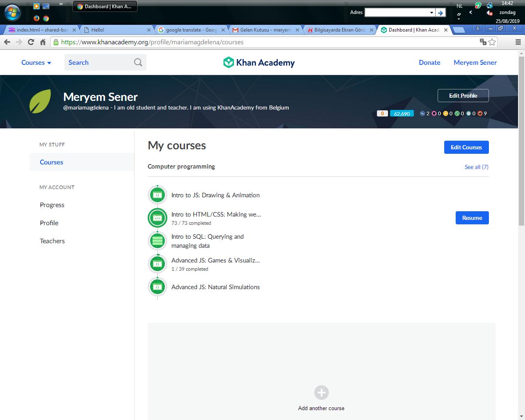The width and height of the screenshot is (525, 420).
Task: Click the 62,690 energy points badge
Action: coord(402,114)
